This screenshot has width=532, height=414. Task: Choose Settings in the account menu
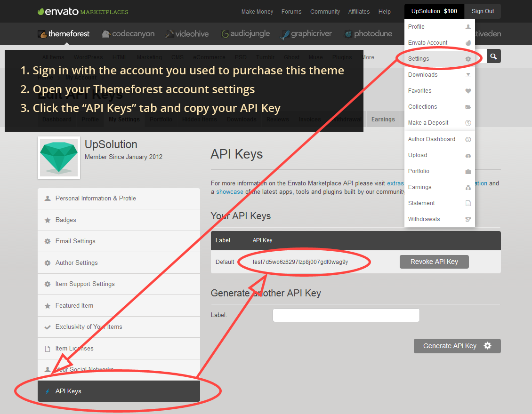tap(439, 59)
